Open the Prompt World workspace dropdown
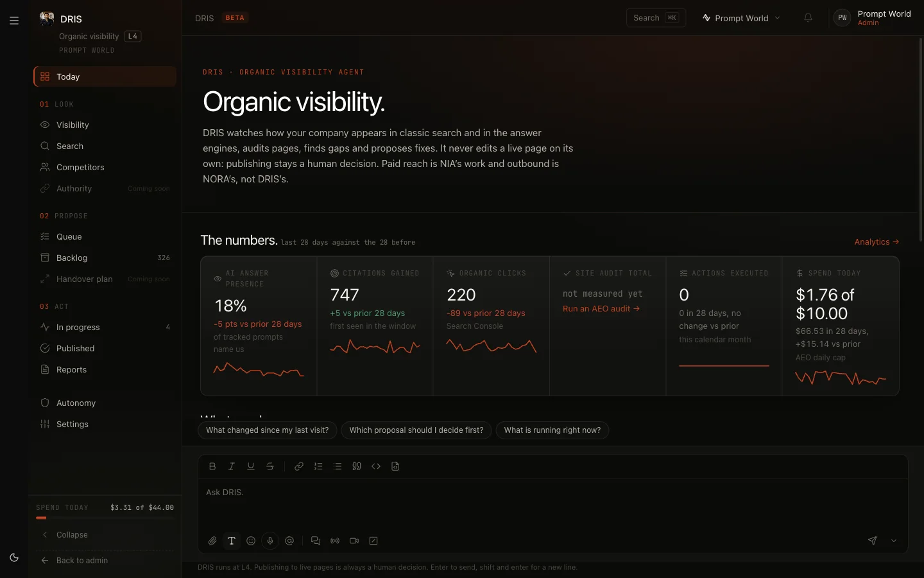Image resolution: width=924 pixels, height=578 pixels. (741, 18)
